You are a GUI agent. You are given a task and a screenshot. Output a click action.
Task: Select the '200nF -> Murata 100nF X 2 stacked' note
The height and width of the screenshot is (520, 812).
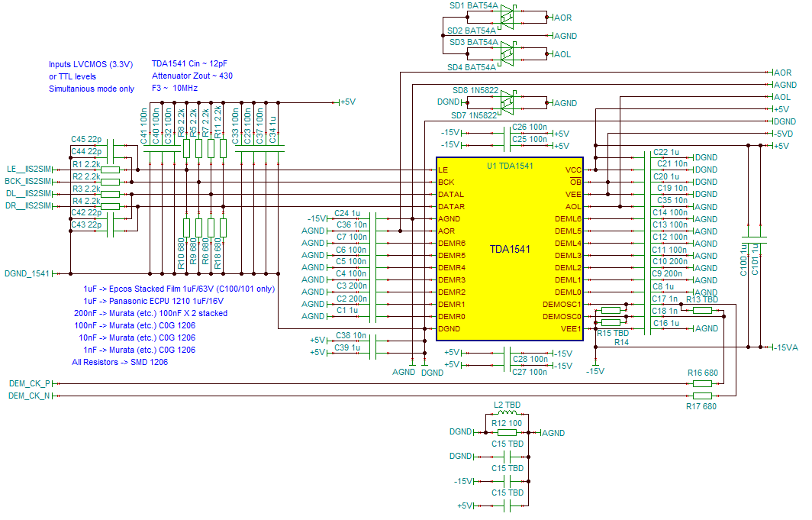(x=150, y=313)
